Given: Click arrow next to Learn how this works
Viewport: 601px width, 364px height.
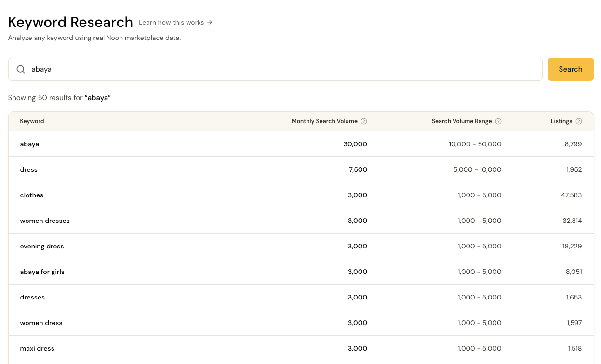Looking at the screenshot, I should coord(210,22).
